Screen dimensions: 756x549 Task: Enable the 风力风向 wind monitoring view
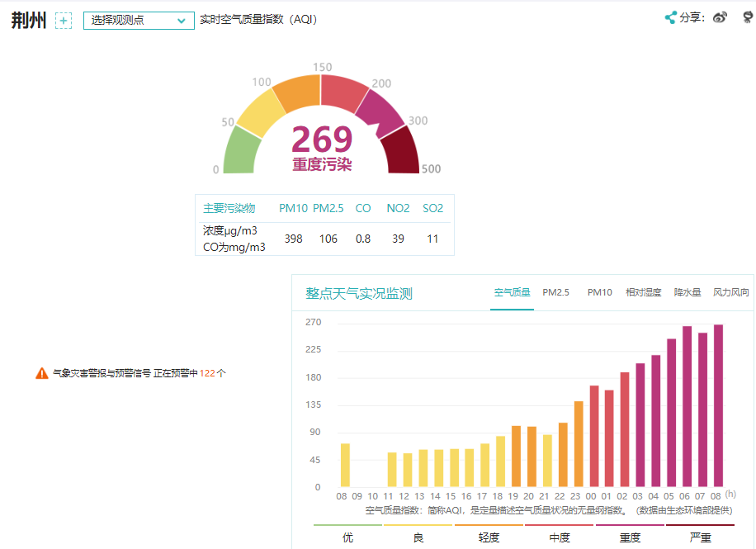click(731, 291)
